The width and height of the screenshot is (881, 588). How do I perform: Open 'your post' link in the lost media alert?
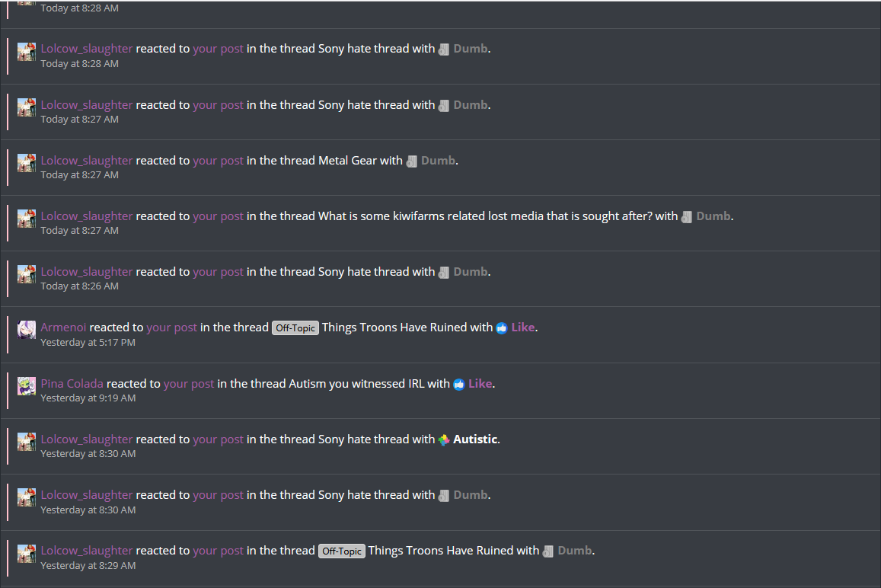click(218, 216)
